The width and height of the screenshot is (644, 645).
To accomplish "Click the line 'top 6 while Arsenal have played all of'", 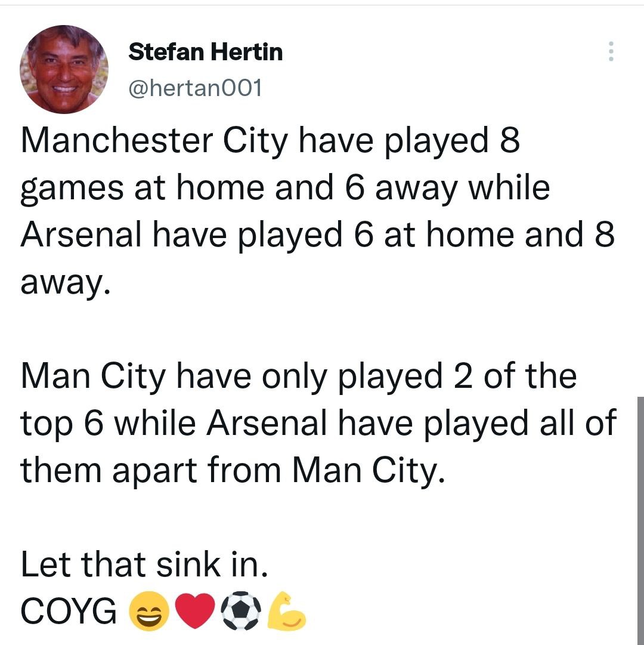I will point(318,424).
